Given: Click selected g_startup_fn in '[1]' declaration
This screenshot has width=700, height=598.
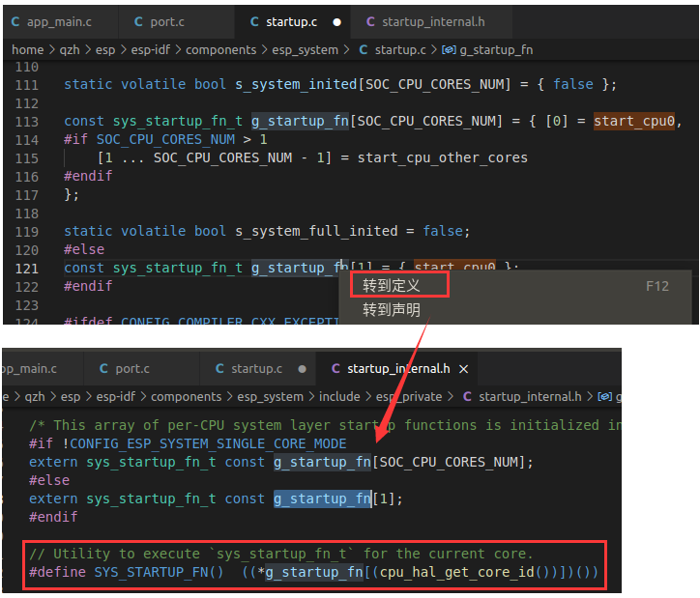Looking at the screenshot, I should coord(322,498).
